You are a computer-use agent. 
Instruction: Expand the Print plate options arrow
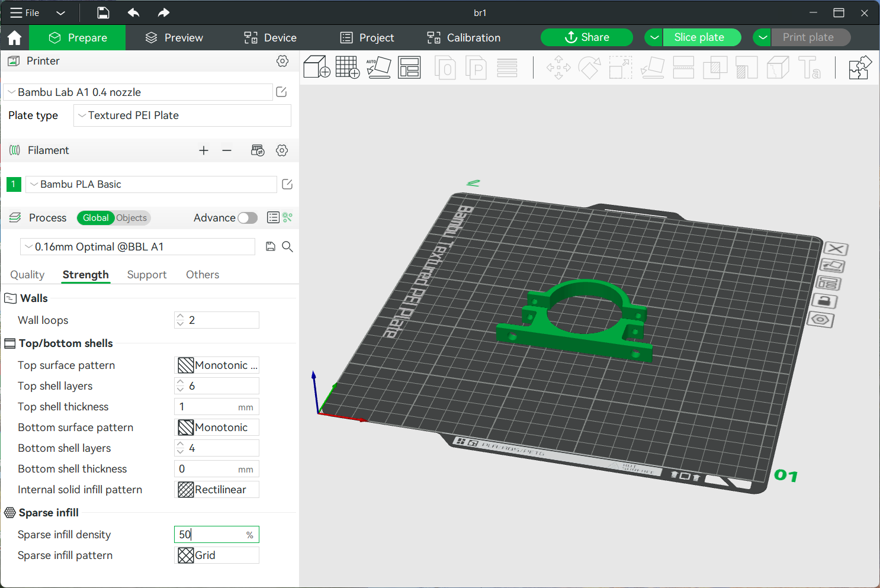[763, 37]
